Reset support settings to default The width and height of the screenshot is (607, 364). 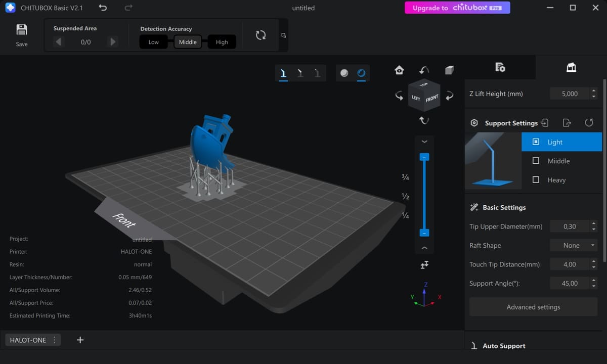click(589, 123)
